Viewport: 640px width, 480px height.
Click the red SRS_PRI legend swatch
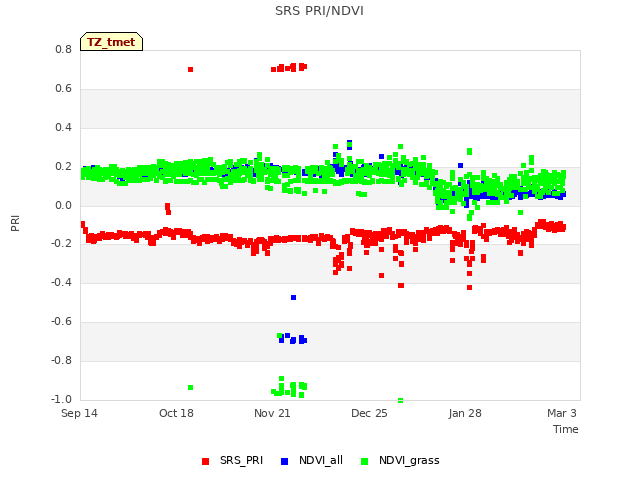tap(205, 461)
